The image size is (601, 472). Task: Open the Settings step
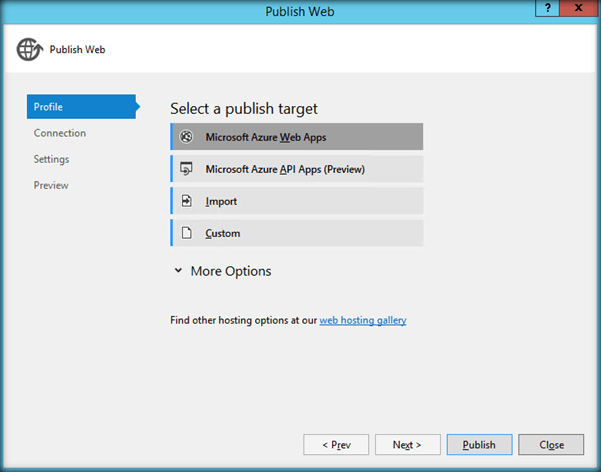[51, 159]
